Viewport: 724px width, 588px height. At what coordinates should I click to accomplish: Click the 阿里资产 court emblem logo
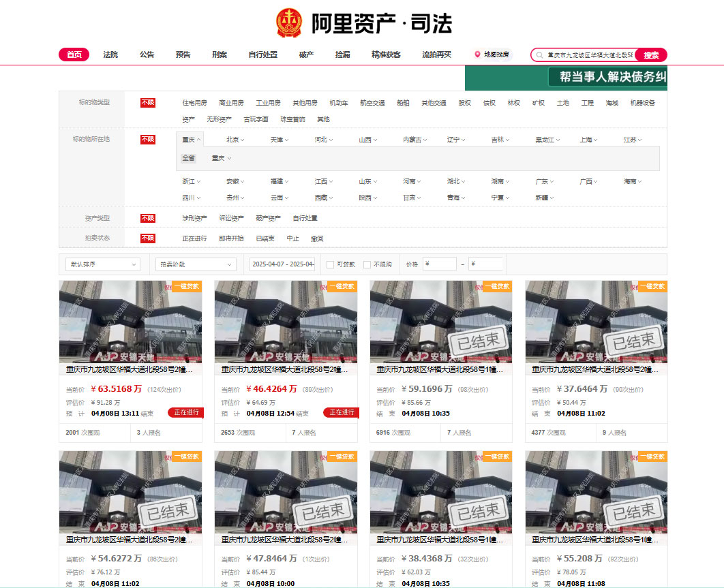tap(292, 23)
